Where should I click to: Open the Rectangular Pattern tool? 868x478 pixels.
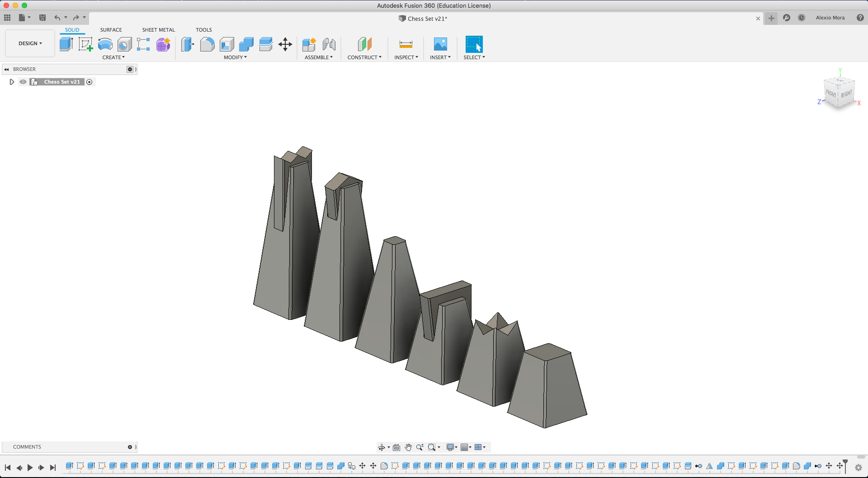coord(143,44)
